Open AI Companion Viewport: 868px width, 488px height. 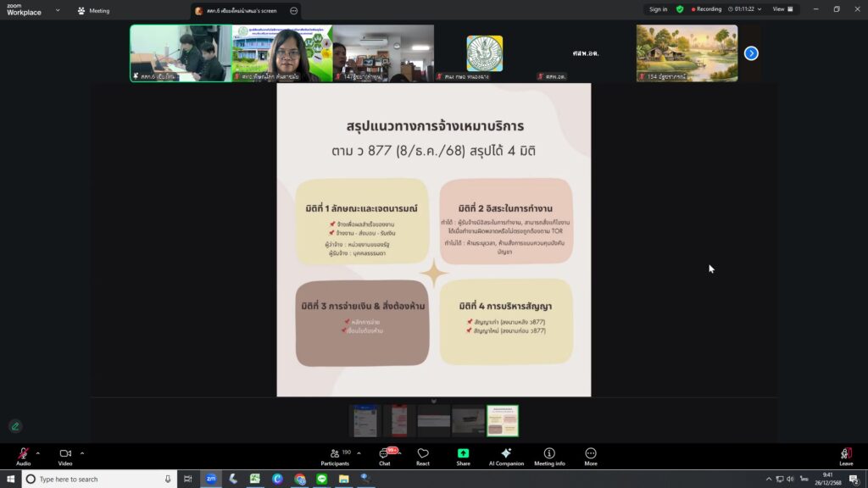point(506,456)
